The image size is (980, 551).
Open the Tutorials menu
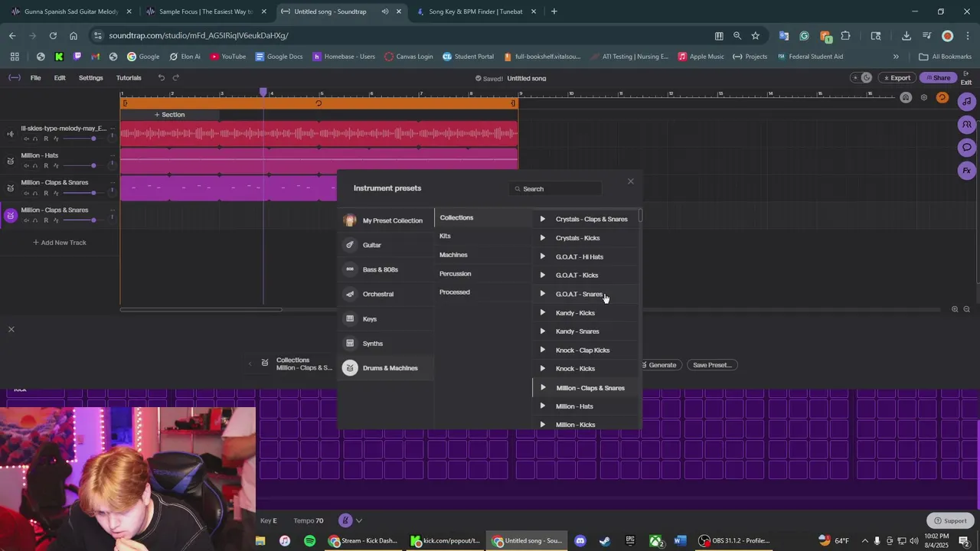129,77
